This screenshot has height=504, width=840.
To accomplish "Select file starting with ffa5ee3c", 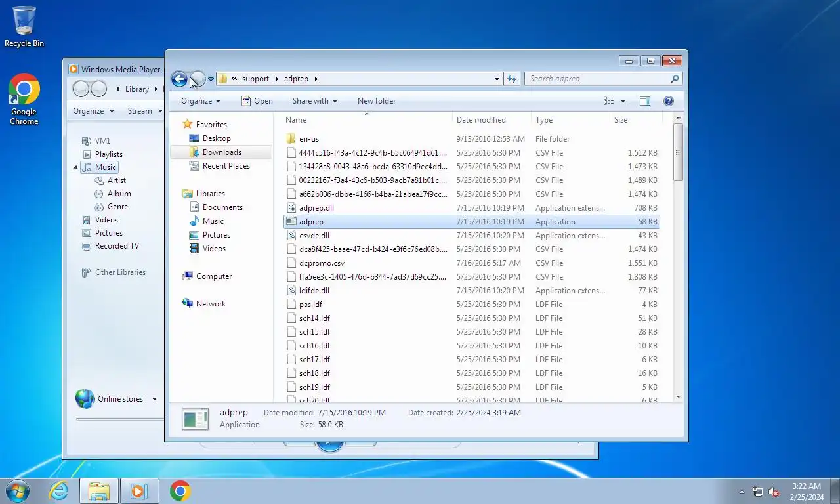I will point(471,277).
